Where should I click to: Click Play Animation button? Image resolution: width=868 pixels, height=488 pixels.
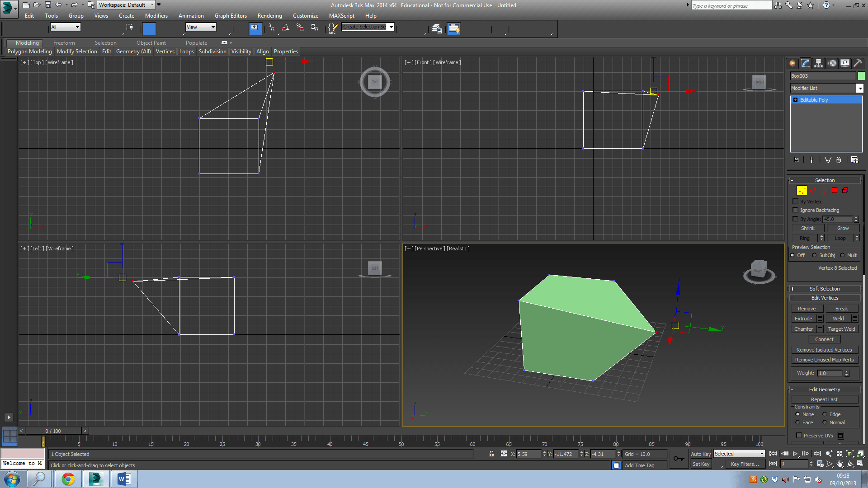coord(795,454)
